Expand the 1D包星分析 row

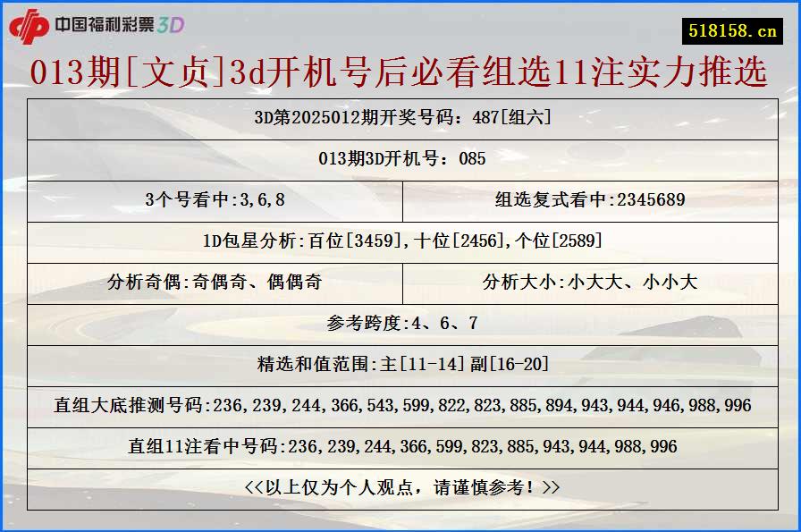coord(400,241)
